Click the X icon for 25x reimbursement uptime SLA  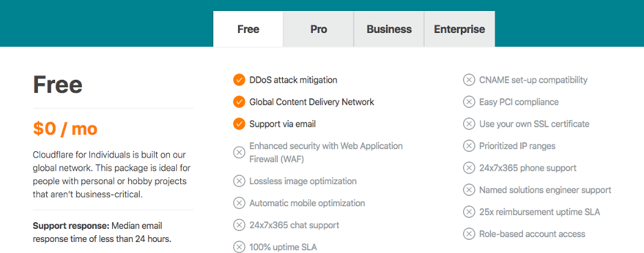[469, 212]
